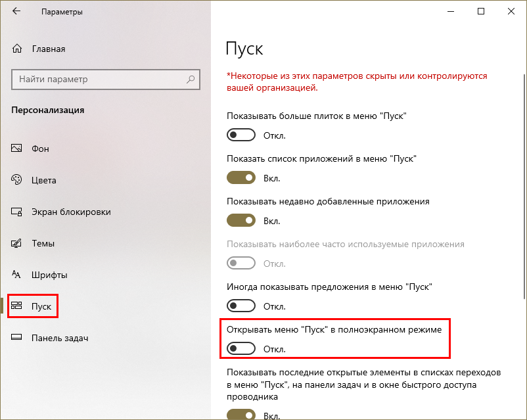Viewport: 527px width, 420px height.
Task: Click the Темы icon
Action: tap(18, 243)
